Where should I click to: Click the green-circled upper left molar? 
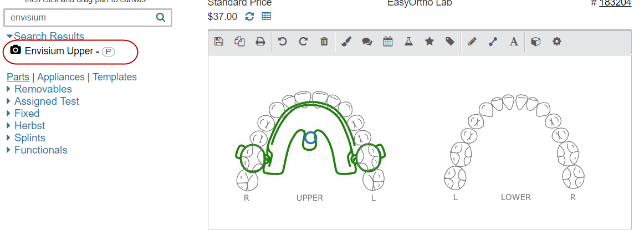369,157
